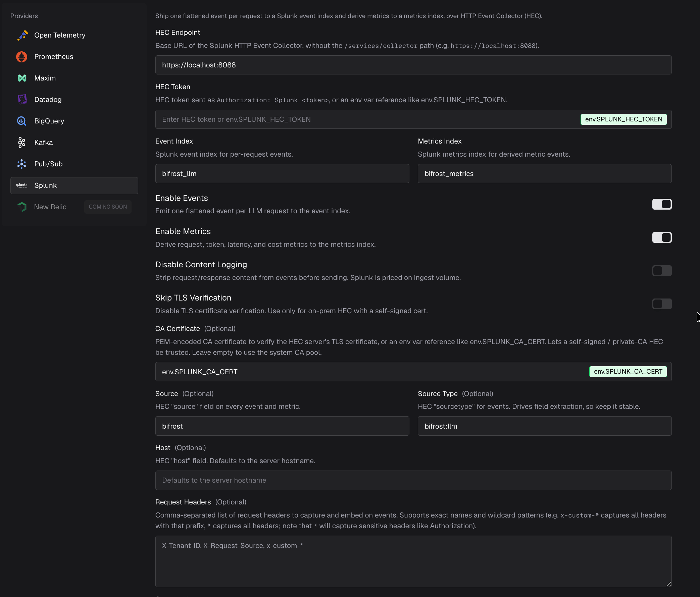This screenshot has height=597, width=700.
Task: Click the Open Telemetry telescope icon
Action: point(22,35)
